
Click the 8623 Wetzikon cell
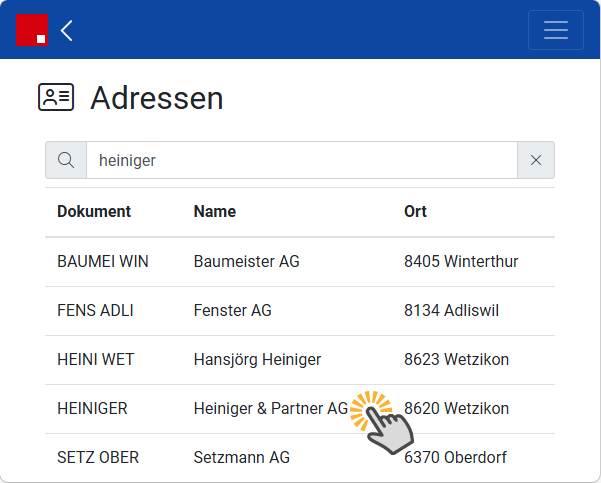coord(456,360)
